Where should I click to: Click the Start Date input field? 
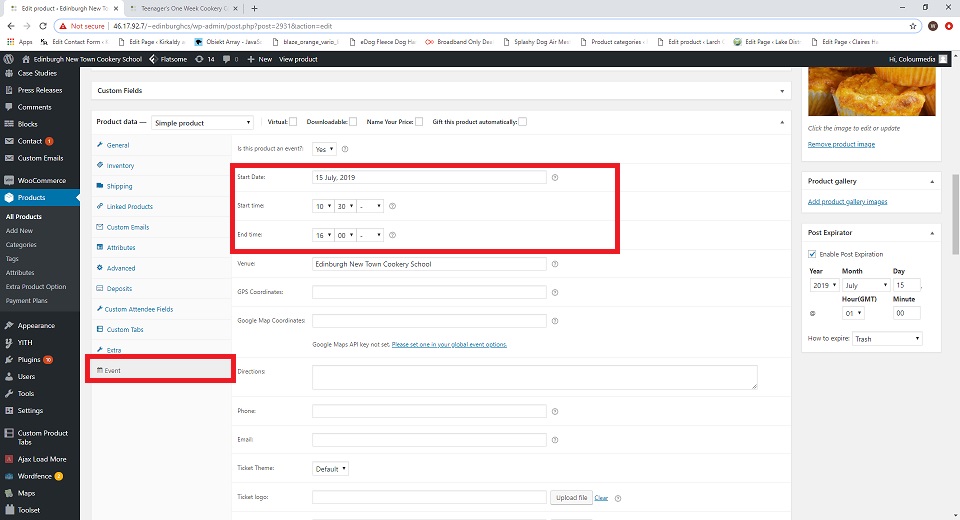(x=429, y=177)
